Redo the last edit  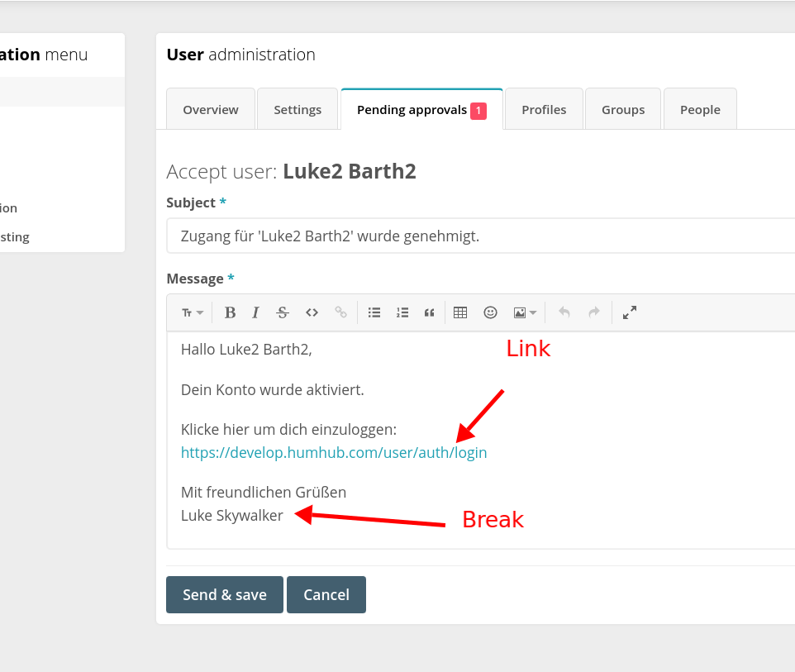593,312
